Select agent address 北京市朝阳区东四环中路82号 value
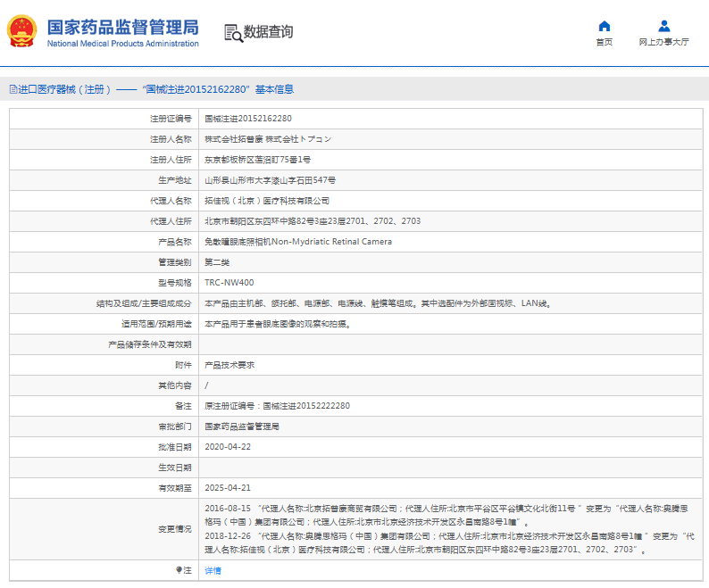The height and width of the screenshot is (588, 709). 313,221
